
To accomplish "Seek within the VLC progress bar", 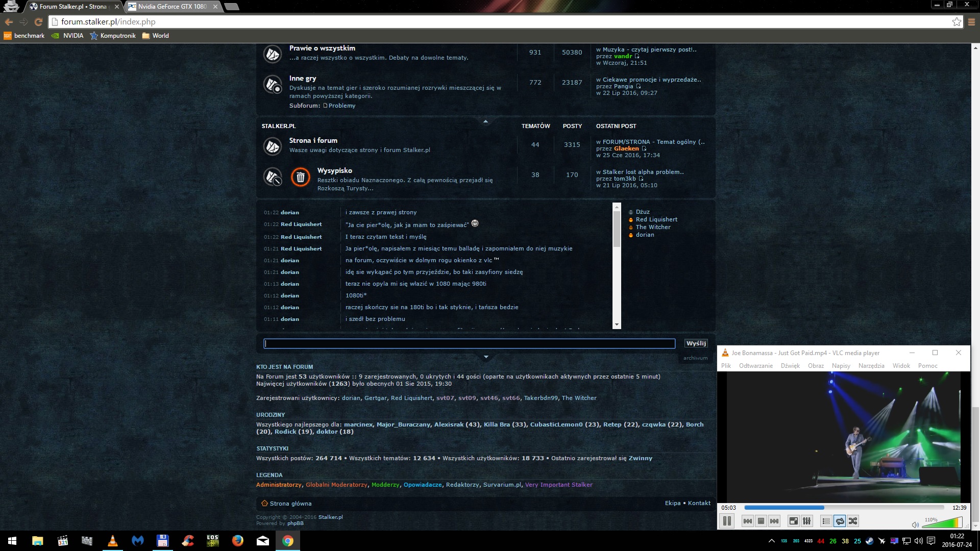I will (845, 508).
